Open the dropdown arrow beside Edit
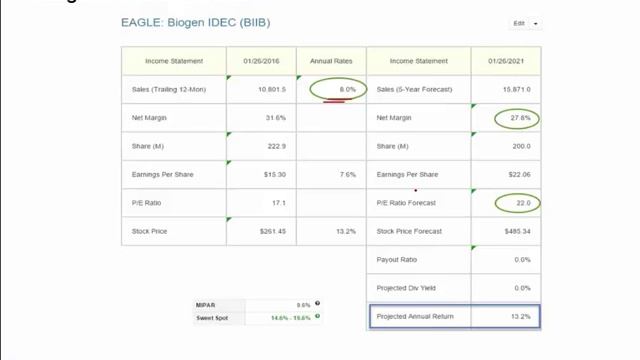This screenshot has width=640, height=360. pyautogui.click(x=536, y=24)
